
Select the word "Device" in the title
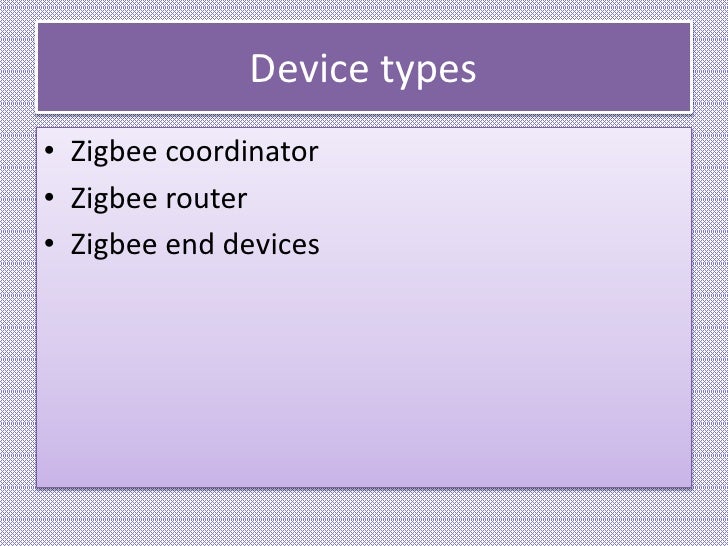(310, 68)
